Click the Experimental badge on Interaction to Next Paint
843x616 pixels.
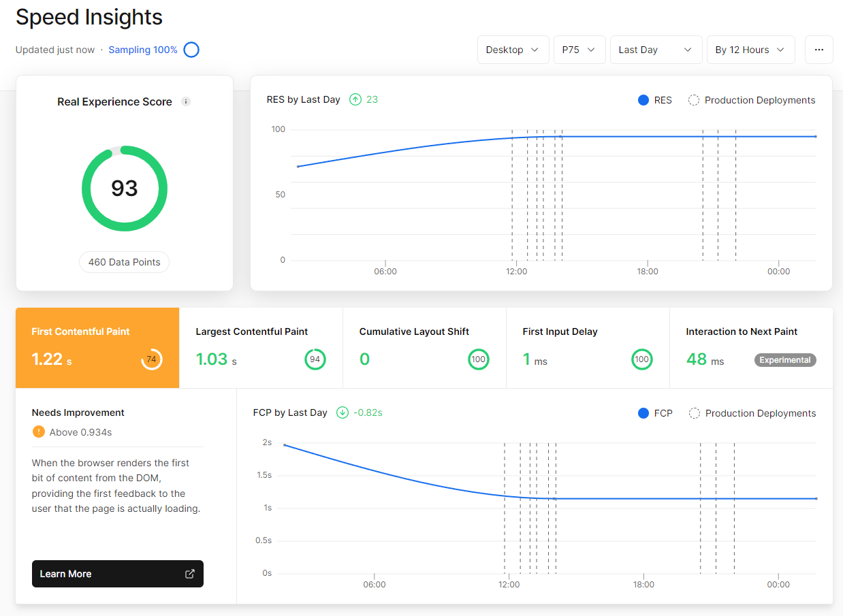[x=784, y=359]
